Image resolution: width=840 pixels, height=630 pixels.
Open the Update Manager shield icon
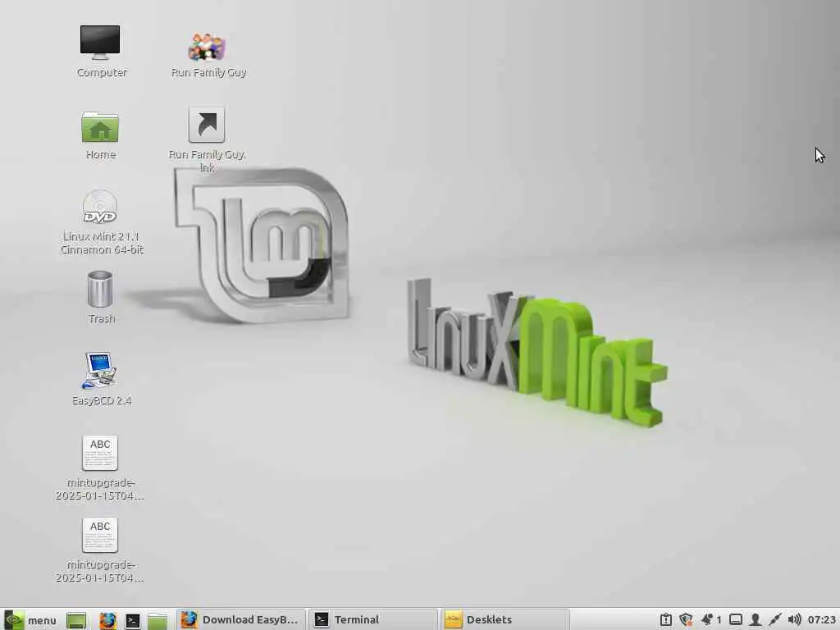[x=686, y=620]
